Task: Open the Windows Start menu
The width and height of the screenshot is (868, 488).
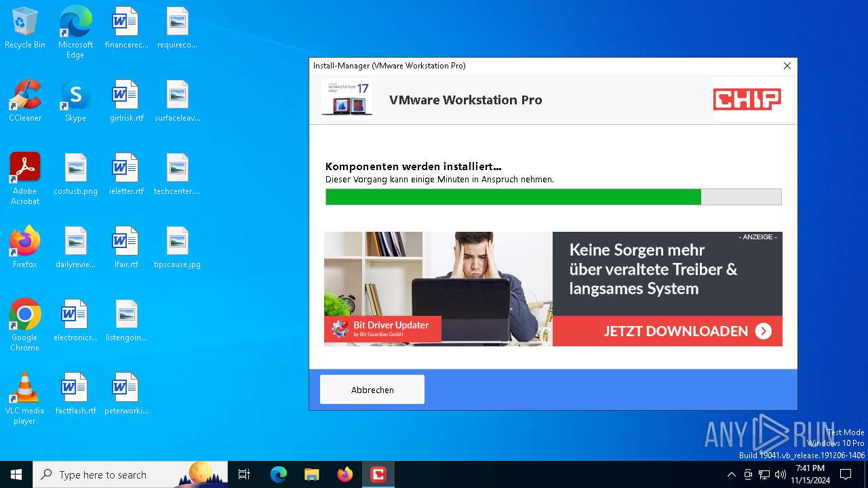Action: tap(16, 474)
